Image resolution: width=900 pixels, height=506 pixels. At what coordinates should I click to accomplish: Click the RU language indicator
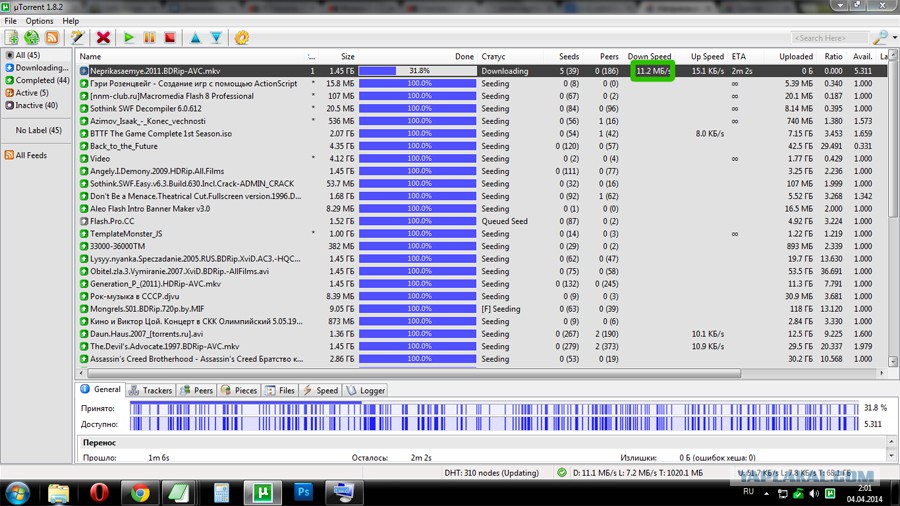click(748, 492)
